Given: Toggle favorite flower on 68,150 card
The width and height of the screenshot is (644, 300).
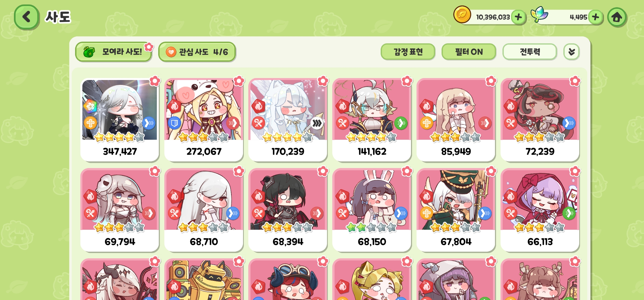Looking at the screenshot, I should point(407,171).
